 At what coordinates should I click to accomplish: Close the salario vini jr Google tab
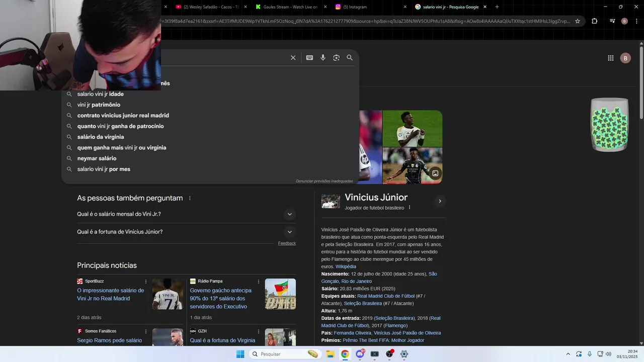(485, 7)
